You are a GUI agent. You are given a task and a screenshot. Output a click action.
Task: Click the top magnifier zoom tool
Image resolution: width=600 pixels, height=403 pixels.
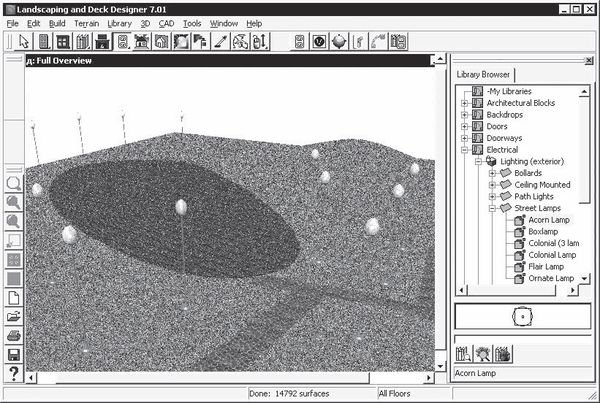click(x=14, y=184)
